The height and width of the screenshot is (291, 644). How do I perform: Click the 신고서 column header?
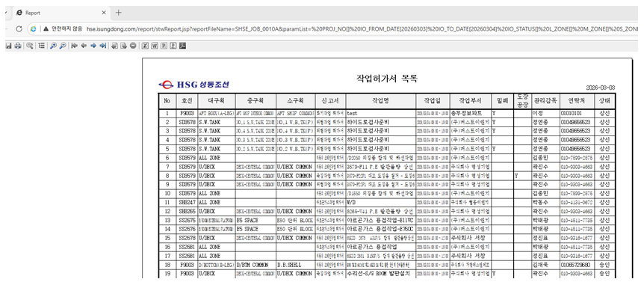[x=330, y=101]
